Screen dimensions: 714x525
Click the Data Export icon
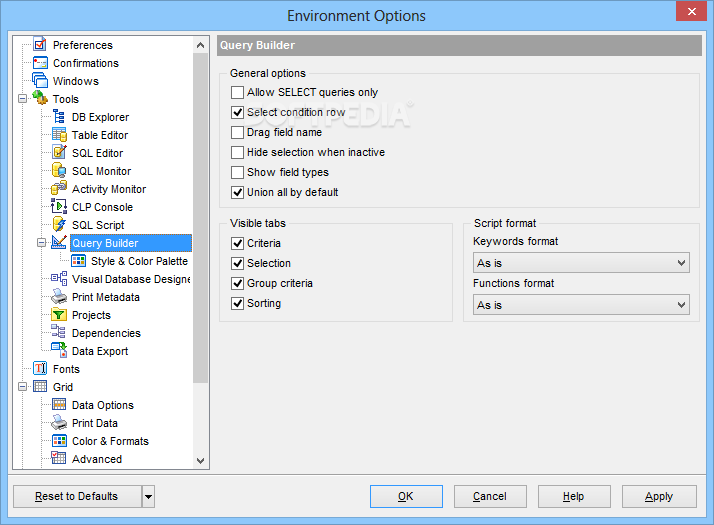[59, 351]
